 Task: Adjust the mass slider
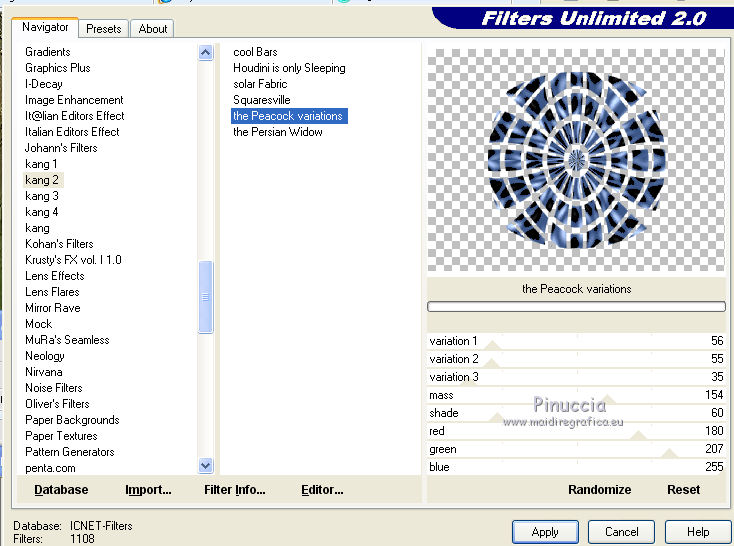click(576, 395)
